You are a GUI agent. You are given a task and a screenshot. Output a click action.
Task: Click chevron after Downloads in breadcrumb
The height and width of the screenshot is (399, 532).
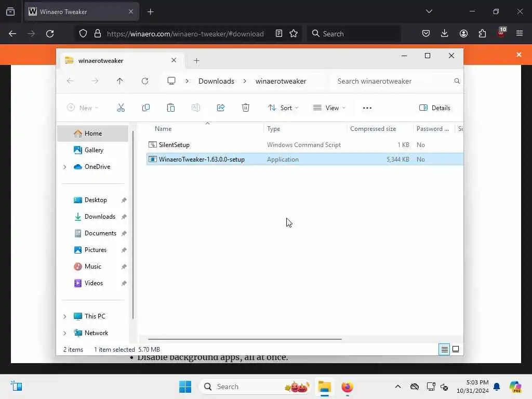pos(245,81)
